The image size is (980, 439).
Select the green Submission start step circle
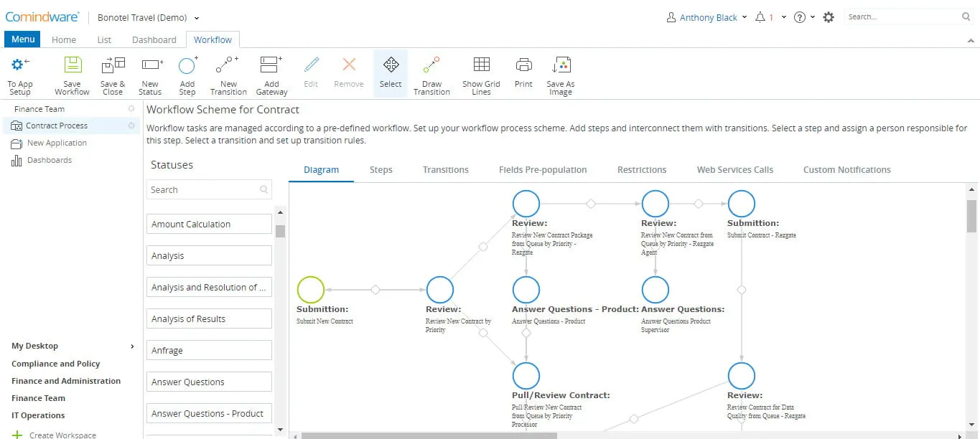[x=311, y=290]
